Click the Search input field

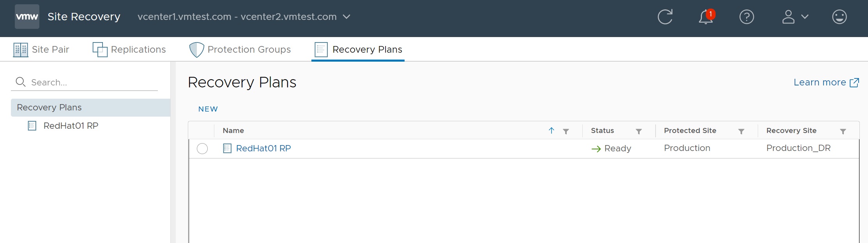click(x=94, y=82)
